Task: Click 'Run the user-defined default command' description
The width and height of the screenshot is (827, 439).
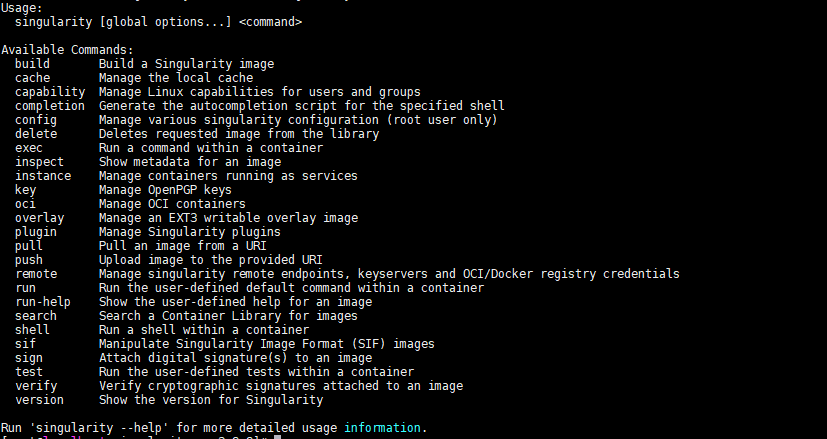Action: pos(291,288)
